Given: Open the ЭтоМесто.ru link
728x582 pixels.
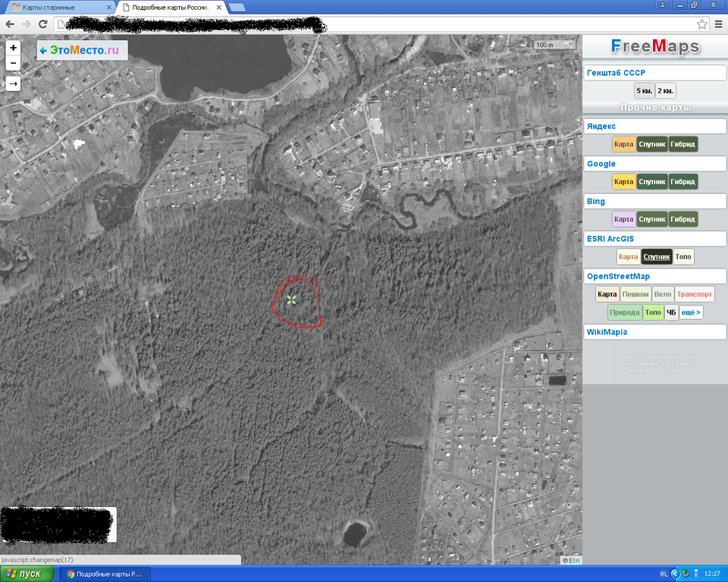Looking at the screenshot, I should coord(82,50).
